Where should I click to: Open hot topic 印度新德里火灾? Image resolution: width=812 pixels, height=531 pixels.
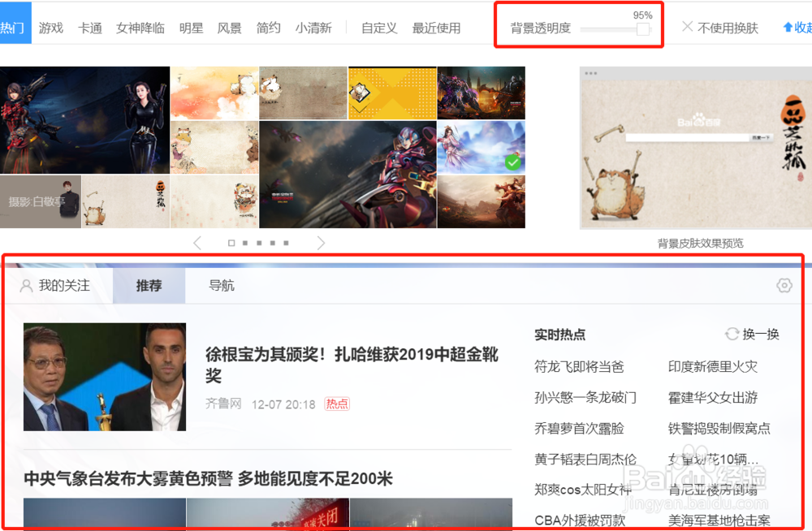713,367
